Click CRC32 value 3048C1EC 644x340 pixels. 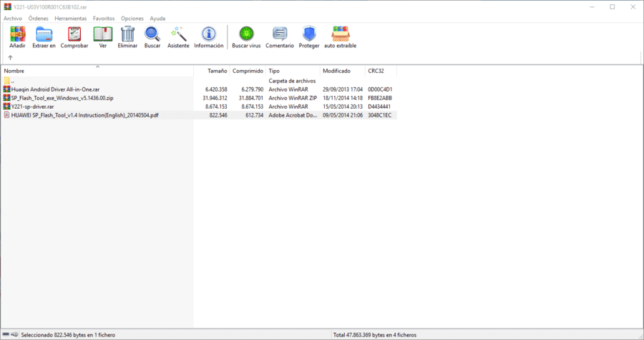[x=379, y=115]
